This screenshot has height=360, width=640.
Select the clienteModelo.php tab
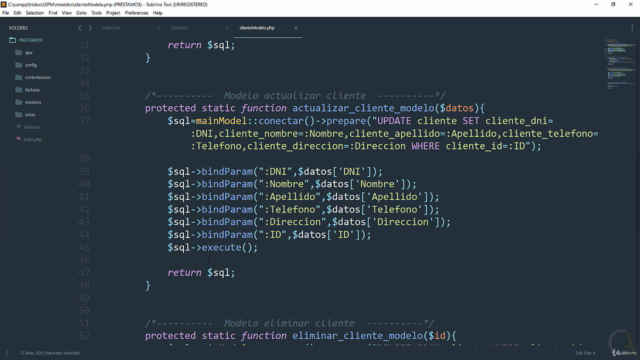[257, 28]
